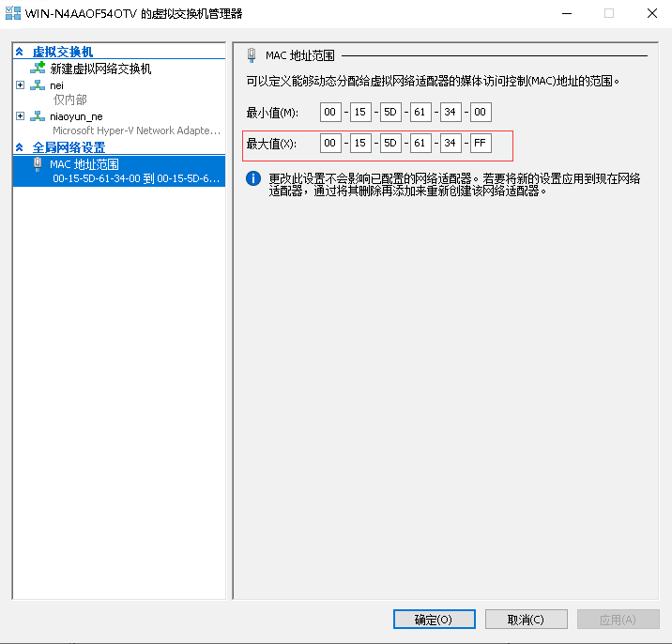Expand the nei switch tree node
This screenshot has height=644, width=672.
tap(20, 84)
